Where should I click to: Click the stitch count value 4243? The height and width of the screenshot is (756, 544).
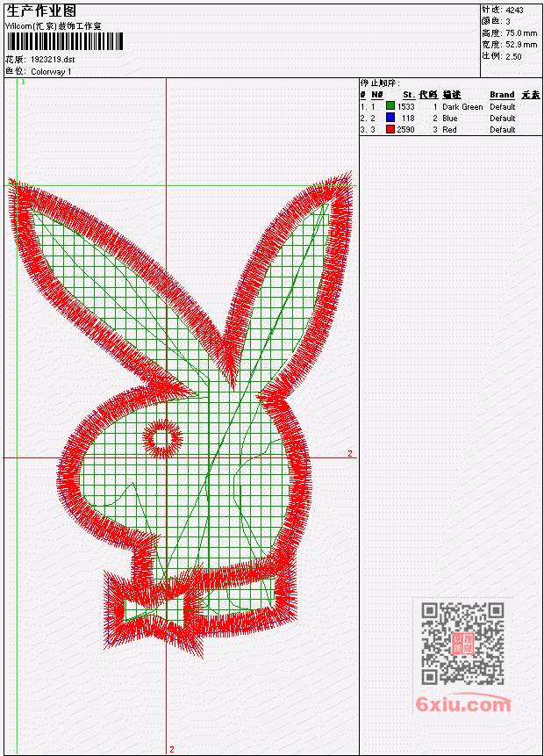tap(515, 11)
